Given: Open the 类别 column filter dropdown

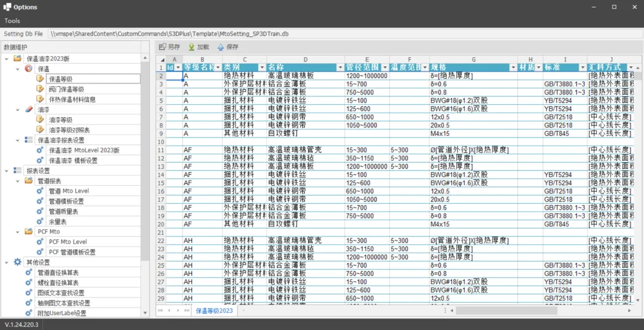Looking at the screenshot, I should (x=262, y=67).
